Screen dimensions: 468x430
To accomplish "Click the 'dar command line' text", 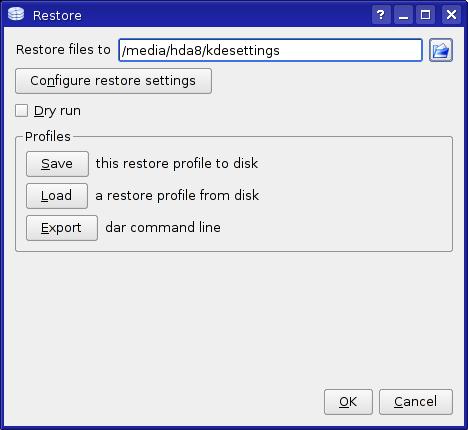I will point(163,227).
